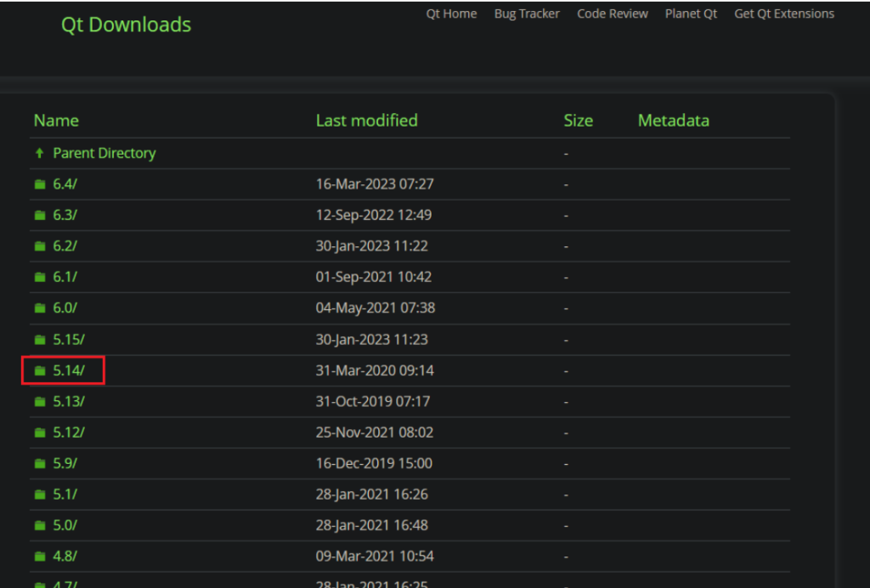Screen dimensions: 870x588
Task: Click date 04-May-2021 07:38
Action: tap(375, 308)
